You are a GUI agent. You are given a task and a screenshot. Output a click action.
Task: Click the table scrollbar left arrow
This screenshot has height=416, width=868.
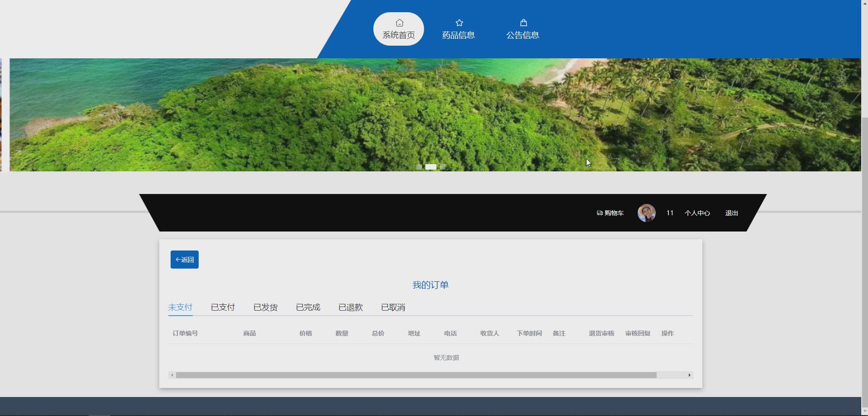point(172,375)
